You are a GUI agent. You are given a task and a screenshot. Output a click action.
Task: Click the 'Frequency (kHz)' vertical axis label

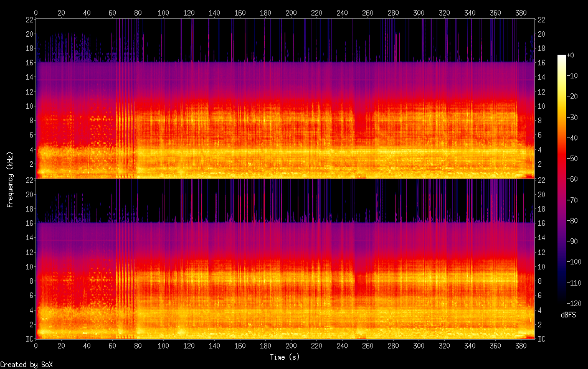10,179
